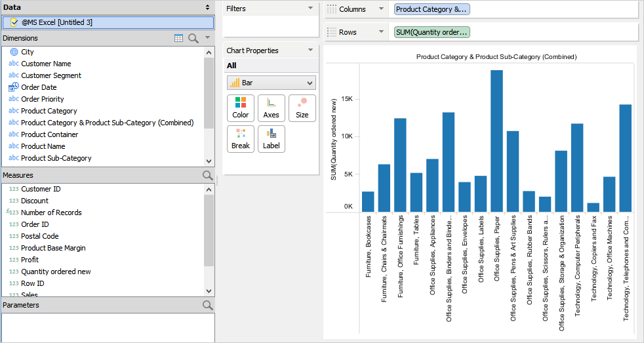The image size is (644, 343).
Task: Click the Columns shelf grip icon
Action: click(x=331, y=9)
